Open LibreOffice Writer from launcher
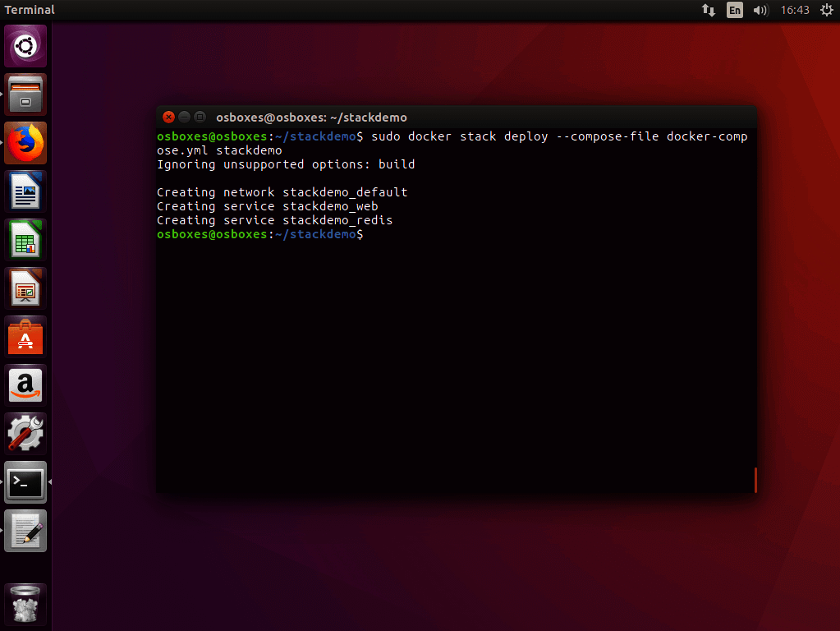 [x=25, y=191]
